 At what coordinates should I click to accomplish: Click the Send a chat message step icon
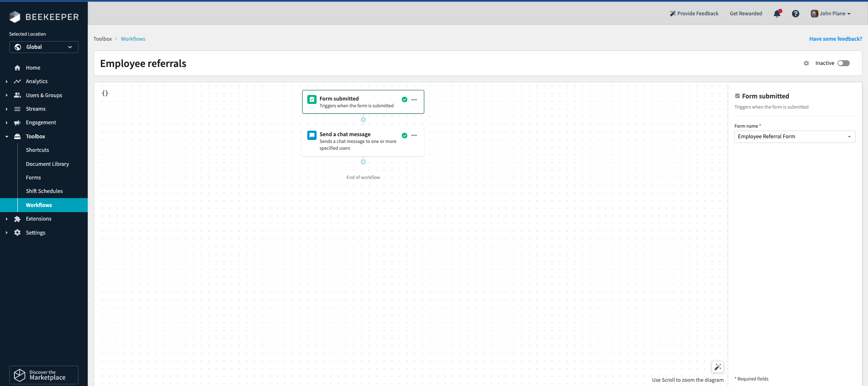(x=312, y=135)
